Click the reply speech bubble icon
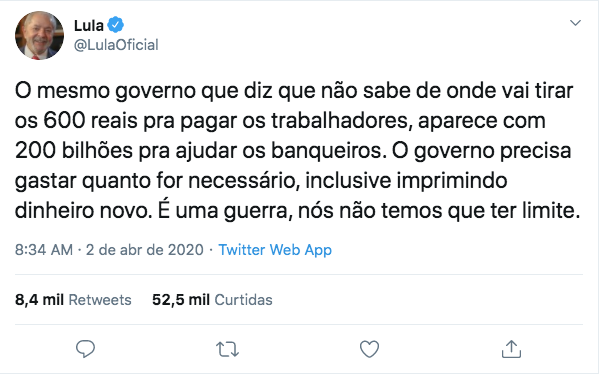Viewport: 602px width, 374px height. pos(85,349)
